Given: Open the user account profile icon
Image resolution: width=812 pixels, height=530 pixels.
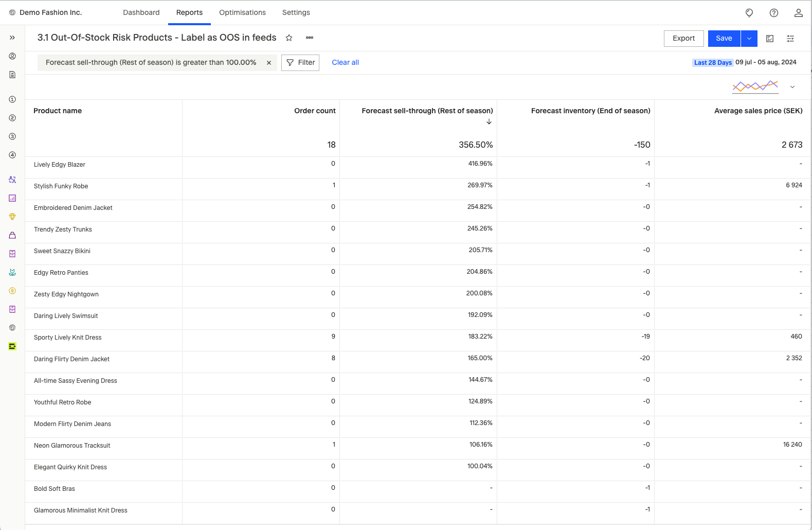Looking at the screenshot, I should coord(798,13).
